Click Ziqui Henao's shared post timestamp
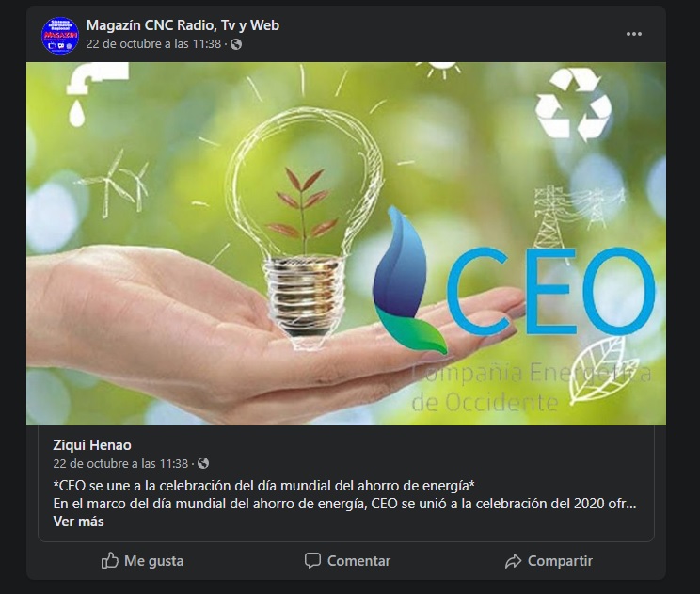Image resolution: width=700 pixels, height=594 pixels. point(120,463)
